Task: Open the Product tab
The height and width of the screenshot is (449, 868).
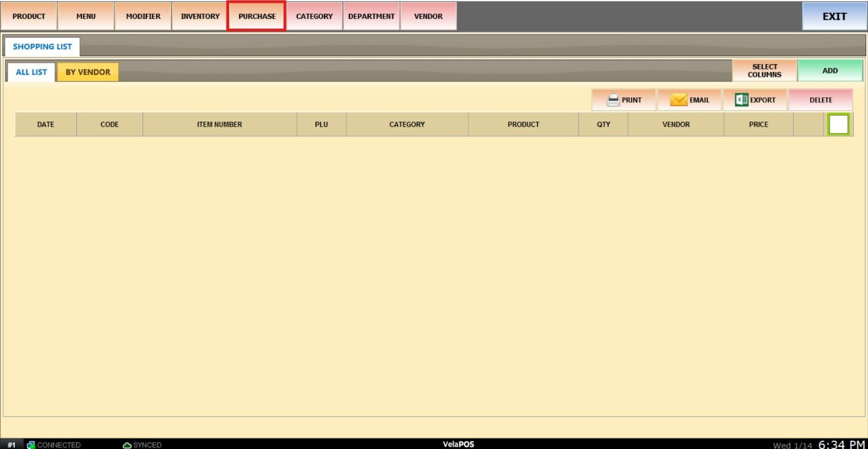Action: [29, 16]
